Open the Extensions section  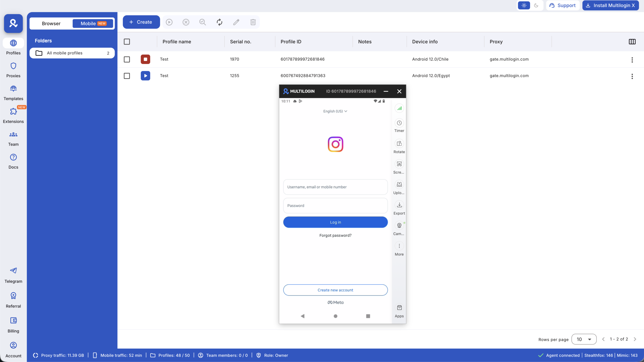(13, 115)
